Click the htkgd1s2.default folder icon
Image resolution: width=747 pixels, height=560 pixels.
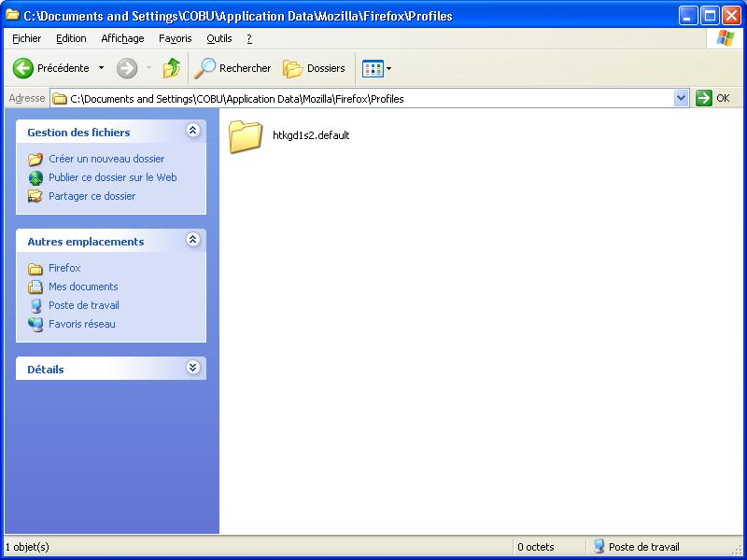(246, 136)
